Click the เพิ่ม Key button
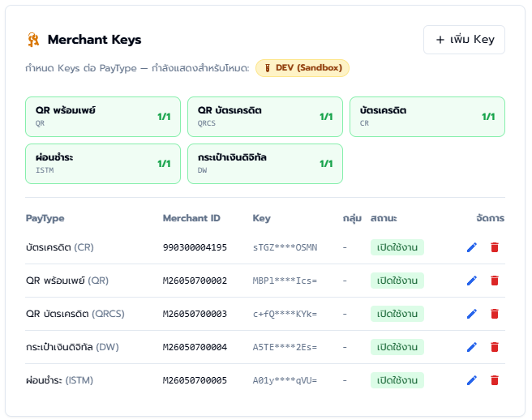The image size is (532, 420). (x=464, y=40)
